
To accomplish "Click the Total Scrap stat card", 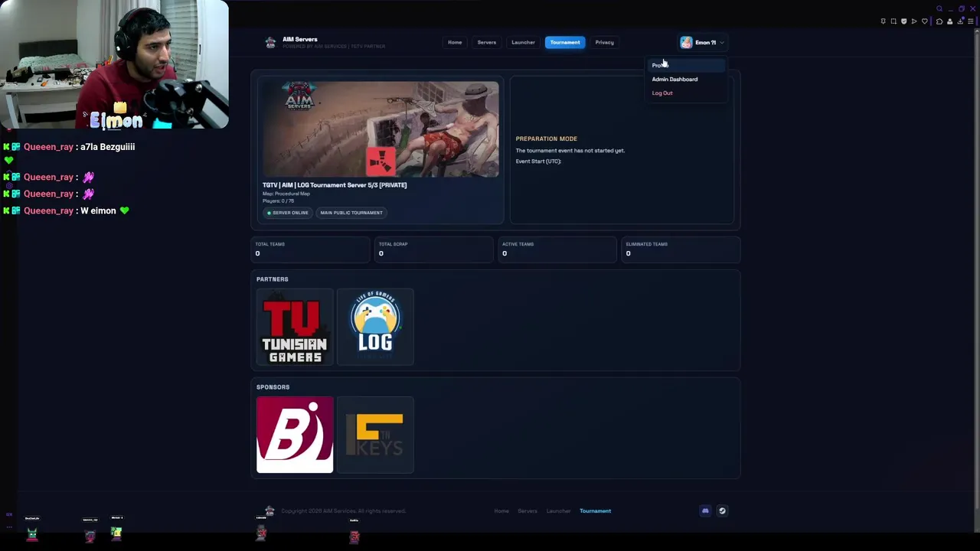I will (434, 249).
